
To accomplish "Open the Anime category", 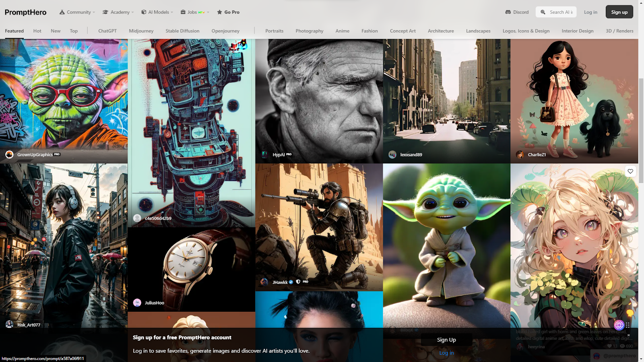I will tap(343, 31).
